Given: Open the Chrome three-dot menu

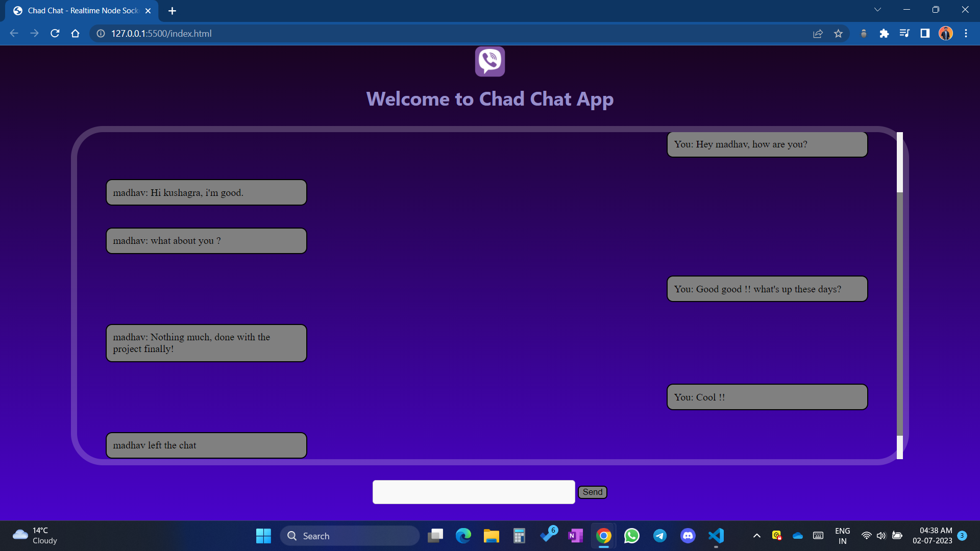Looking at the screenshot, I should click(x=966, y=33).
